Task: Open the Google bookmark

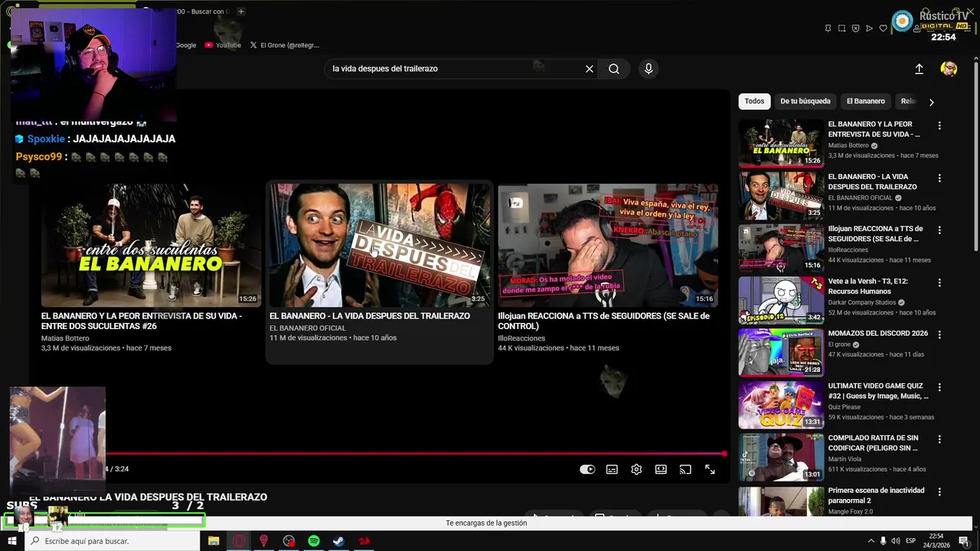Action: (186, 45)
